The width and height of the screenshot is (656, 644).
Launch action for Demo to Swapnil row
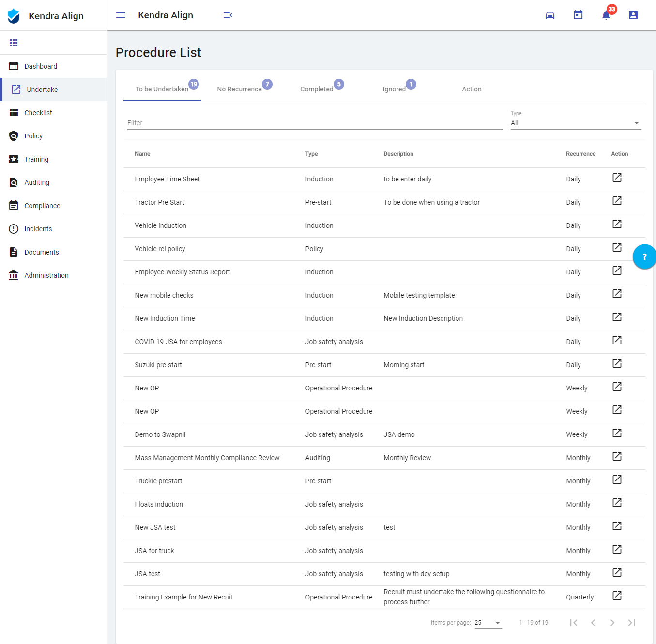coord(617,433)
